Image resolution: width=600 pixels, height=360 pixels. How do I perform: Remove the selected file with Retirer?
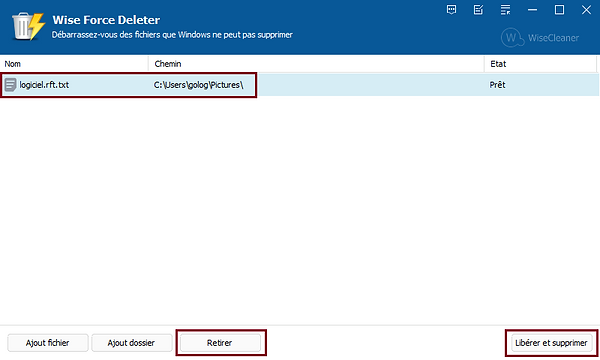(x=220, y=343)
